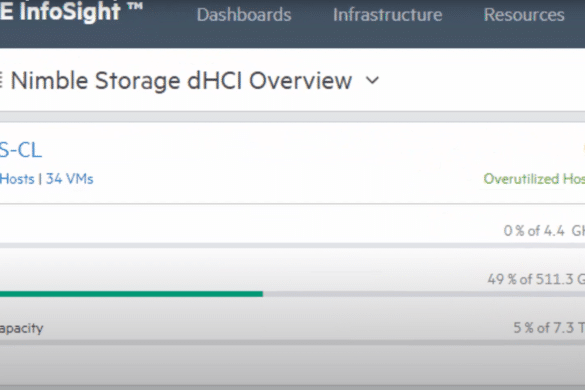585x390 pixels.
Task: Click the Overutilized Hosts link
Action: (534, 179)
